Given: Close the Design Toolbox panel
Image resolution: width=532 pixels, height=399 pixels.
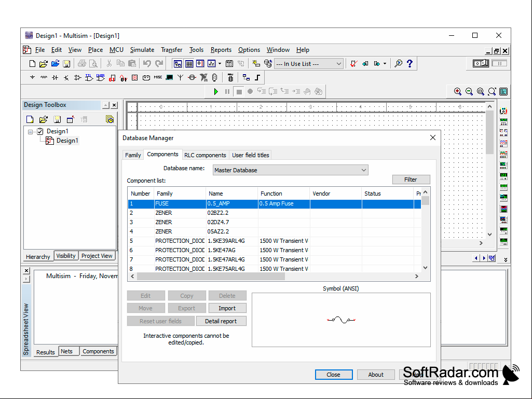Looking at the screenshot, I should (x=114, y=105).
